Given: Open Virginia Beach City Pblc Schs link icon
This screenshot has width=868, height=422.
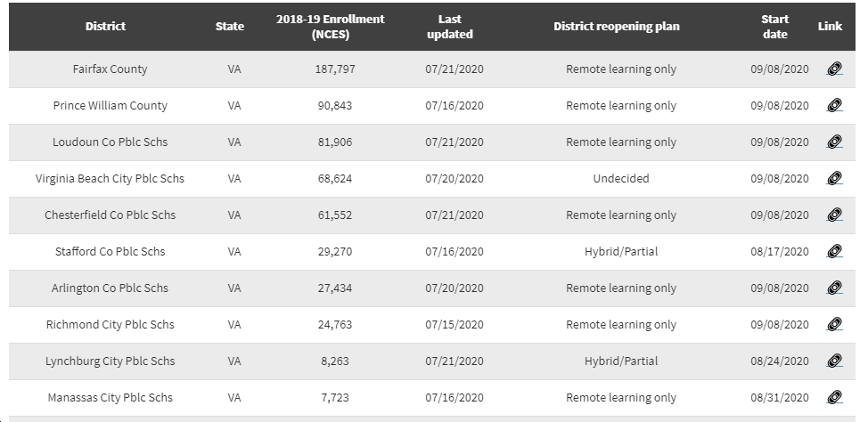Looking at the screenshot, I should (x=834, y=179).
